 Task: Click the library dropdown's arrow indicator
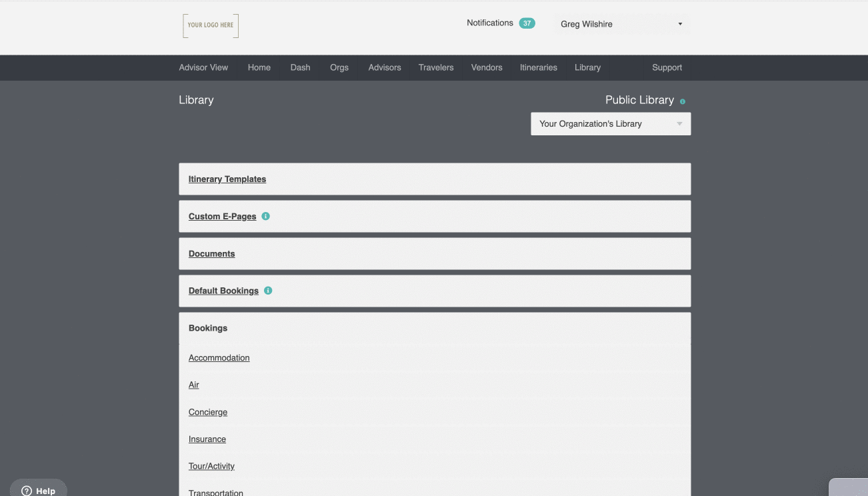(679, 123)
